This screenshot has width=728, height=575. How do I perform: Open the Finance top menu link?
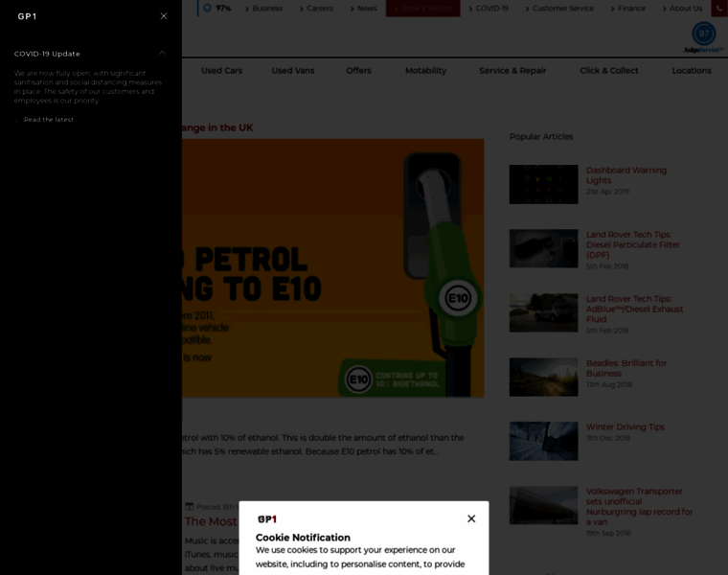click(x=631, y=9)
